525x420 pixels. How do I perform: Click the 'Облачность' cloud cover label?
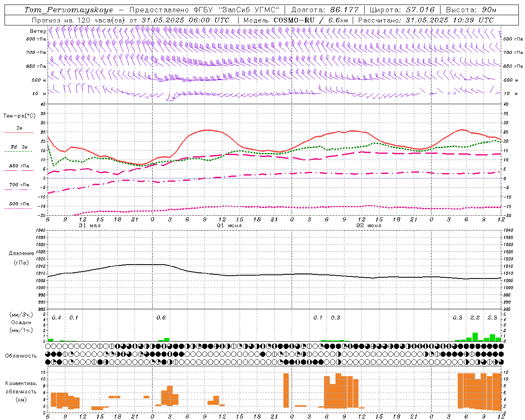pyautogui.click(x=21, y=356)
